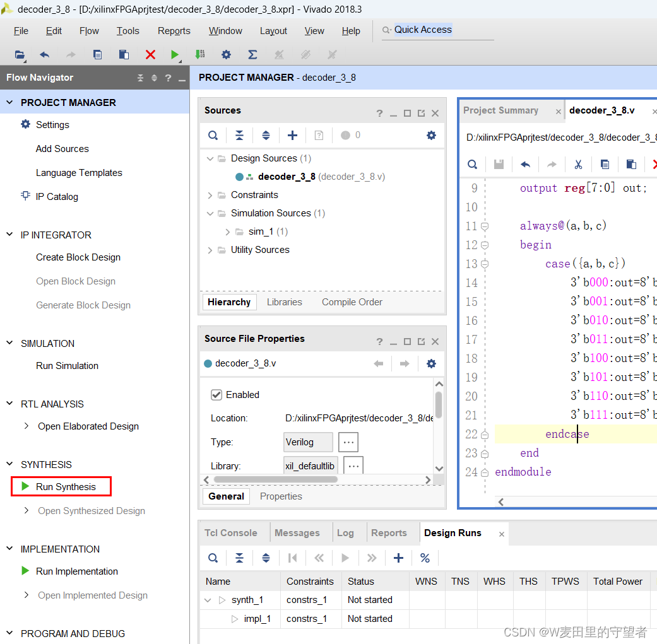
Task: Select the synth_1 run row
Action: click(427, 600)
